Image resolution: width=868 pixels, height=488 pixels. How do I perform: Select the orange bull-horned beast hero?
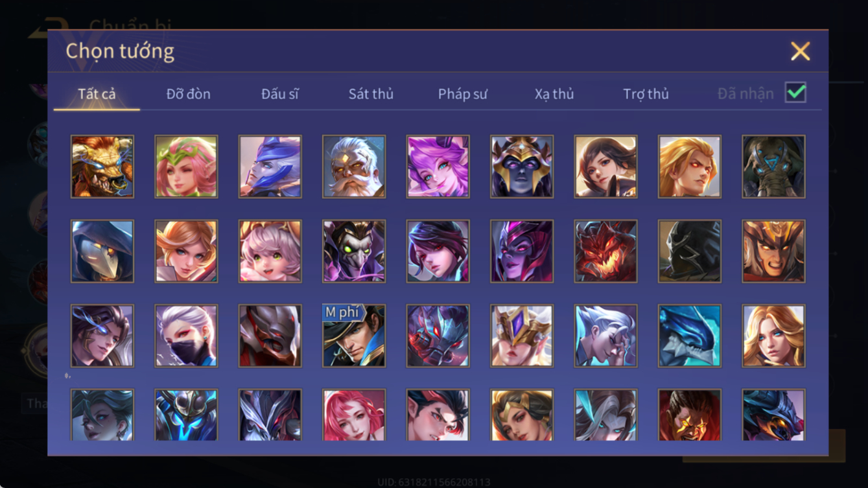[102, 167]
